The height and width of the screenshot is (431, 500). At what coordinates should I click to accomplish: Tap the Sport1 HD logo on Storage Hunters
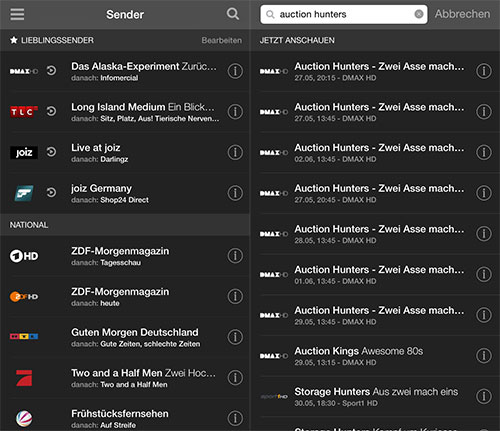point(274,397)
